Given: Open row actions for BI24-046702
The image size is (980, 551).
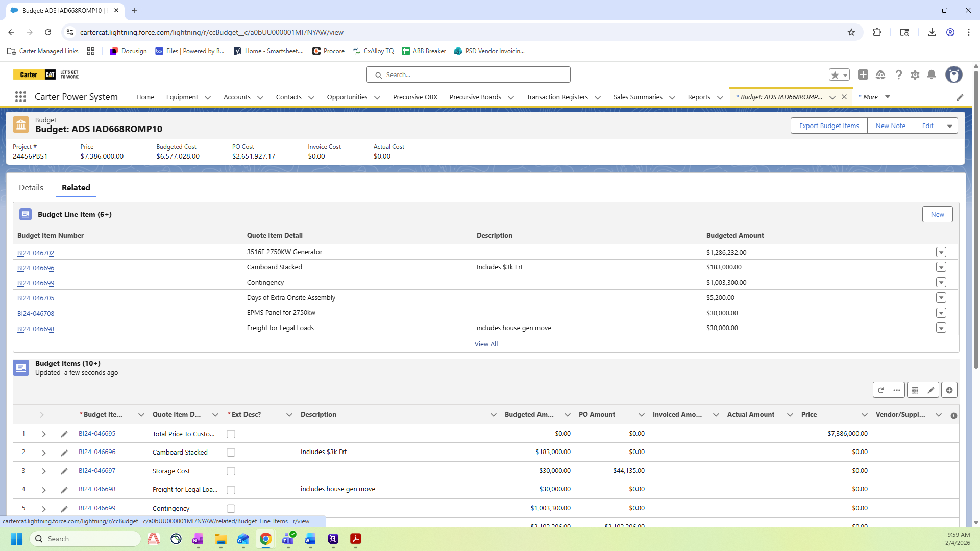Looking at the screenshot, I should point(941,253).
